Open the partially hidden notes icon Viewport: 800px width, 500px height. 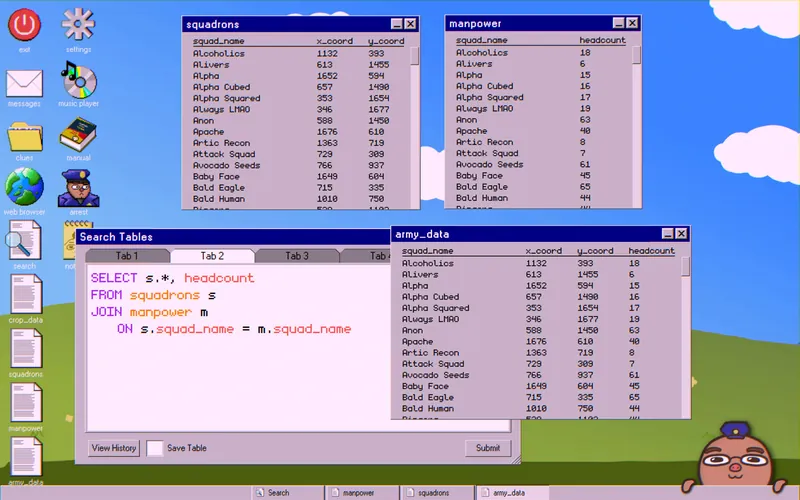(x=70, y=240)
